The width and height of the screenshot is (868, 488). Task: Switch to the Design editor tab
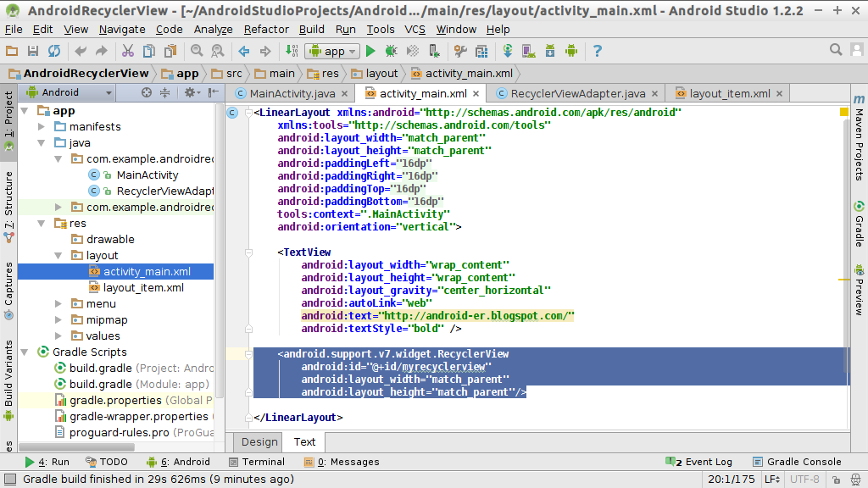(x=259, y=441)
